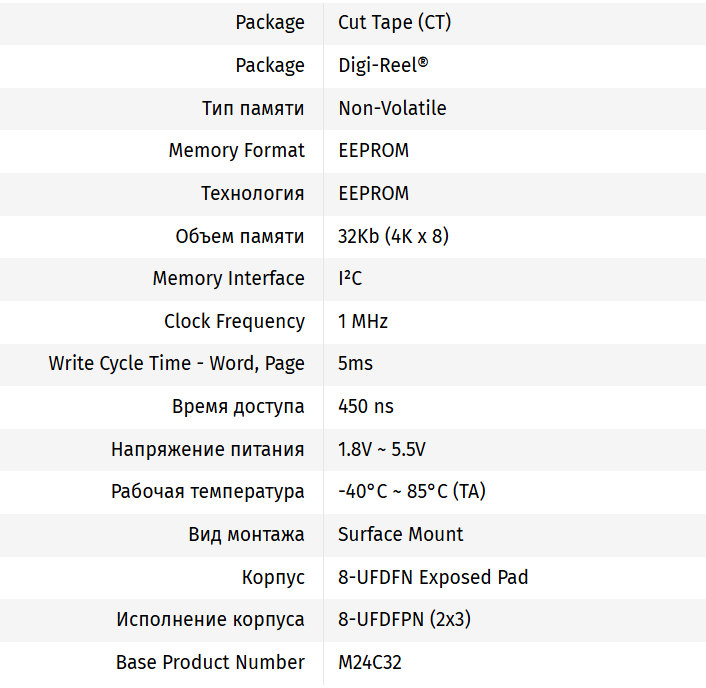Click the 'Cut Tape (CT)' package value
Viewport: 706px width, 688px height.
(x=394, y=22)
